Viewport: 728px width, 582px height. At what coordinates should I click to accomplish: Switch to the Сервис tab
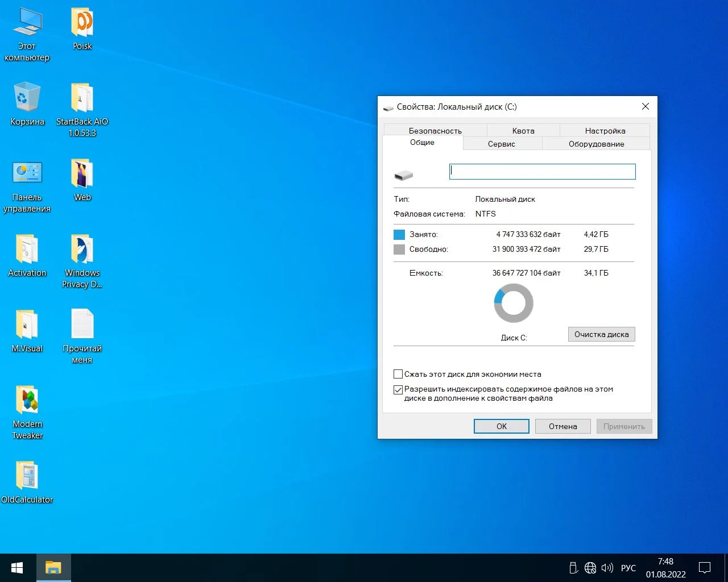[502, 144]
